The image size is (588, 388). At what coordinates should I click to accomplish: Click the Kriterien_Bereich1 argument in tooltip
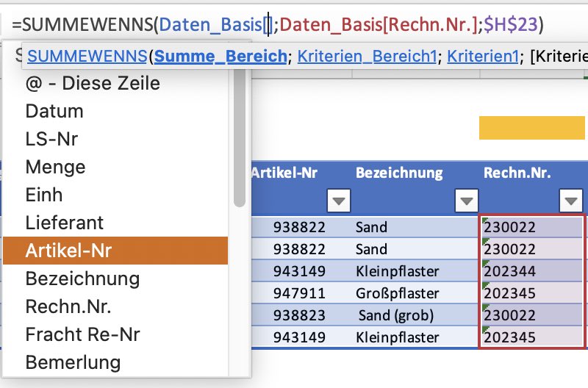(367, 57)
